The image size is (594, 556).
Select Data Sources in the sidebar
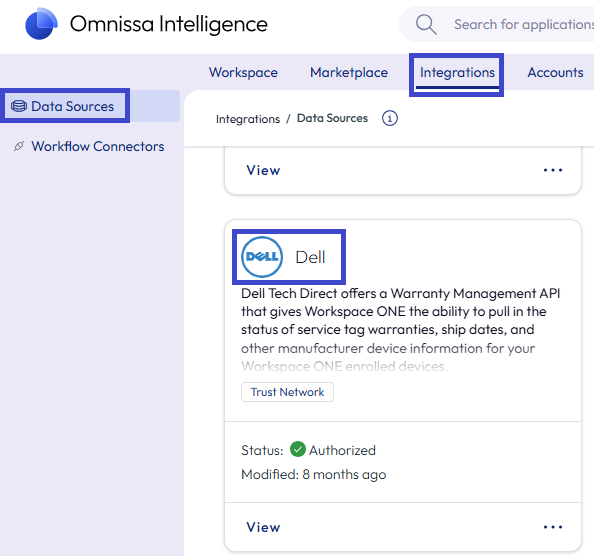point(90,106)
